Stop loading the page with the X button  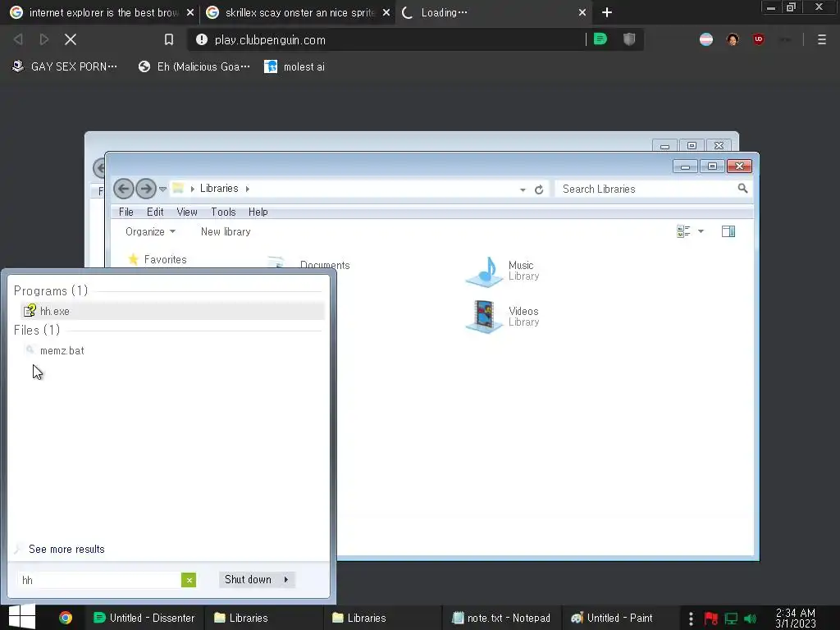coord(71,39)
